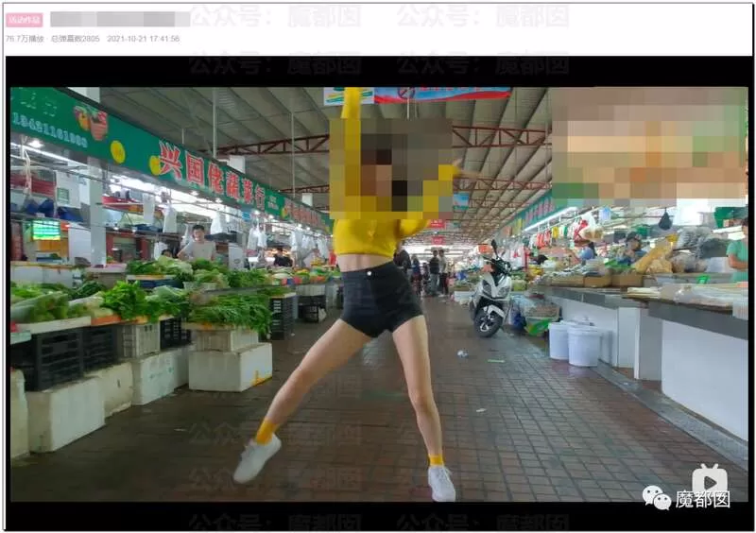
Task: Click the TV-shaped play icon on the video
Action: point(710,480)
